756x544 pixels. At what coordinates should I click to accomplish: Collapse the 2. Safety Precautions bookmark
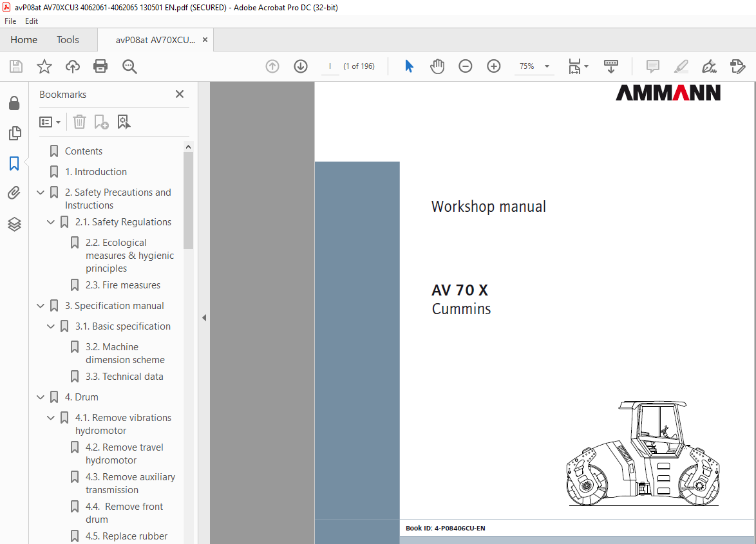point(41,192)
